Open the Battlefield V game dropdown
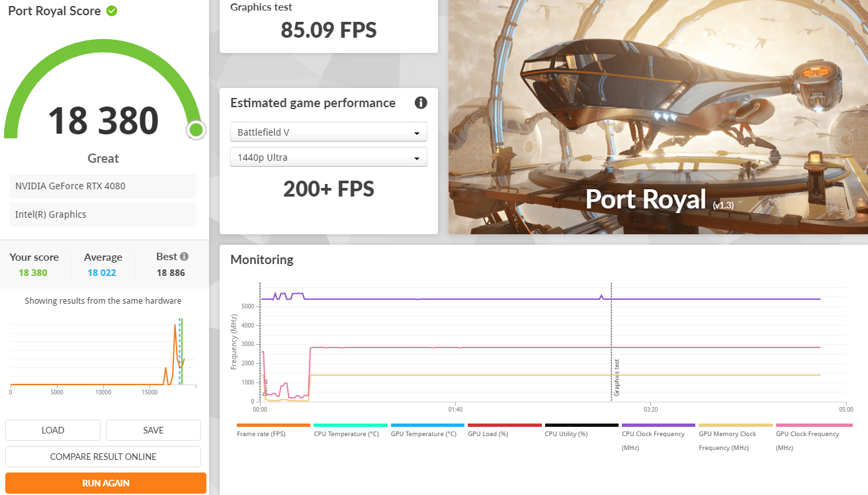 [x=329, y=132]
